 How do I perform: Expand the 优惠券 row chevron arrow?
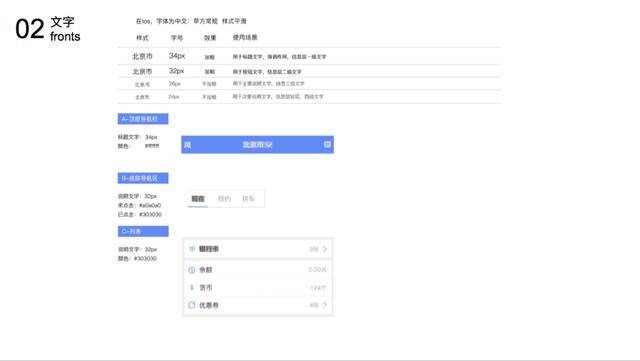[x=325, y=305]
